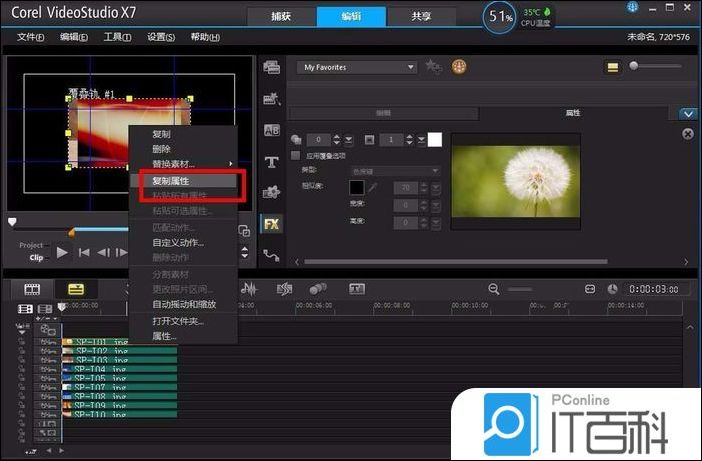702x461 pixels.
Task: Click the orange film reel gallery icon
Action: 459,67
